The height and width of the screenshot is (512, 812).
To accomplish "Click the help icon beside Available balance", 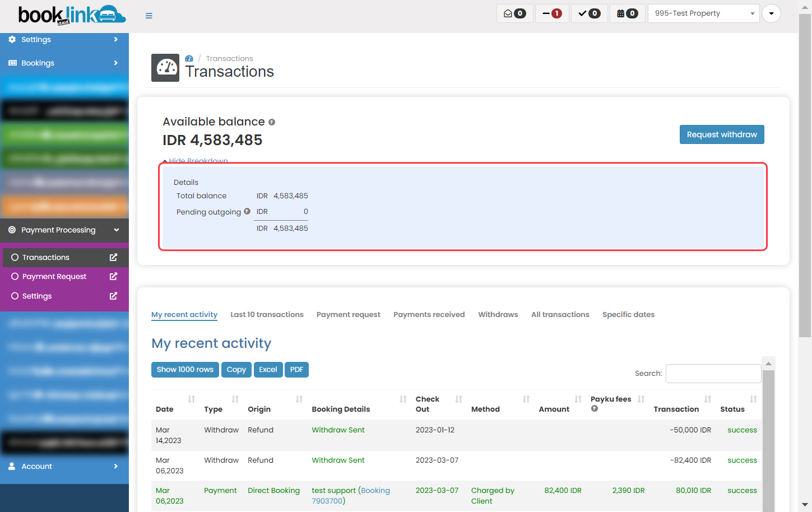I will point(272,122).
